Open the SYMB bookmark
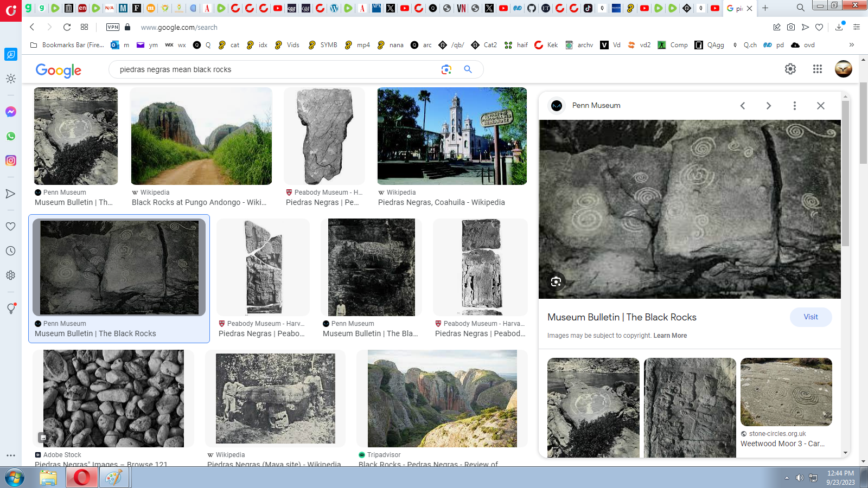Image resolution: width=868 pixels, height=488 pixels. pyautogui.click(x=323, y=45)
